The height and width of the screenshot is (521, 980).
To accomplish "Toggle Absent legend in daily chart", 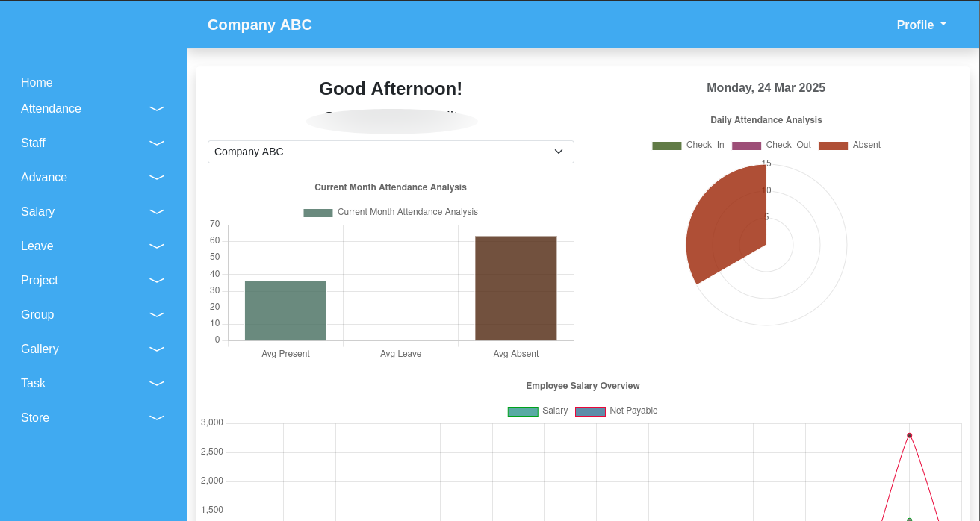I will (849, 145).
